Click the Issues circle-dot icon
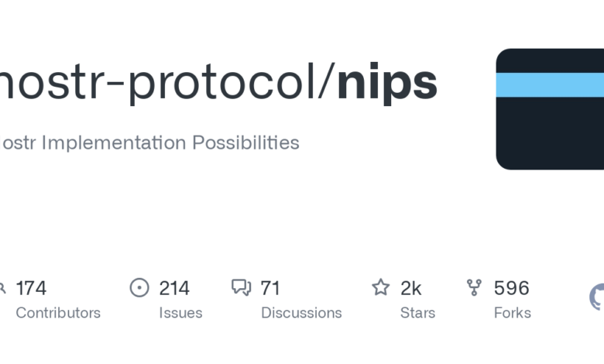Viewport: 604px width, 364px height. point(139,288)
